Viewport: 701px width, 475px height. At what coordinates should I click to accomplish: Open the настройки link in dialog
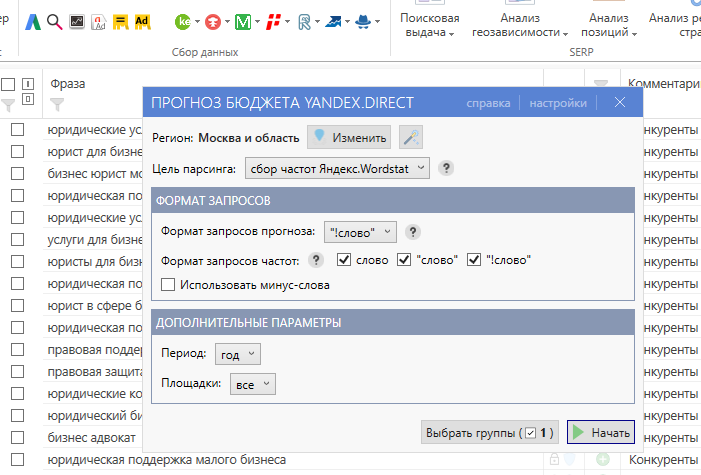pos(558,103)
